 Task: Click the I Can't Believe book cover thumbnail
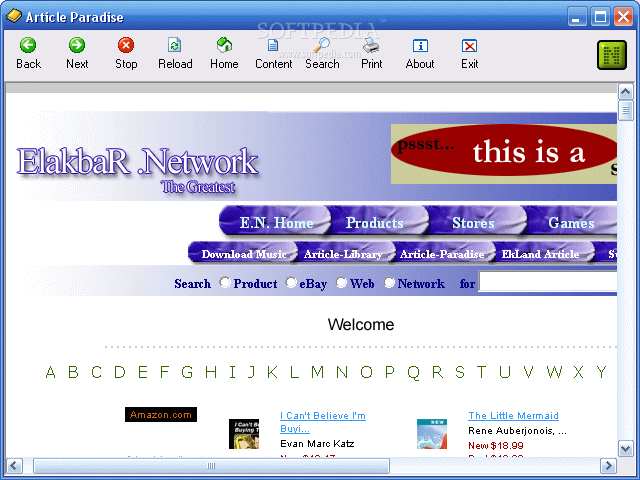pyautogui.click(x=244, y=434)
